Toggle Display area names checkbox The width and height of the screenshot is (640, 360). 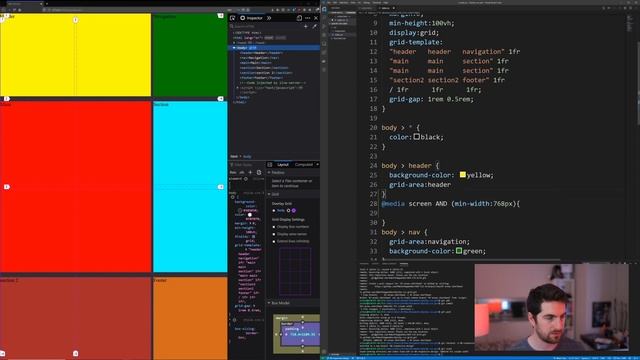tap(274, 234)
